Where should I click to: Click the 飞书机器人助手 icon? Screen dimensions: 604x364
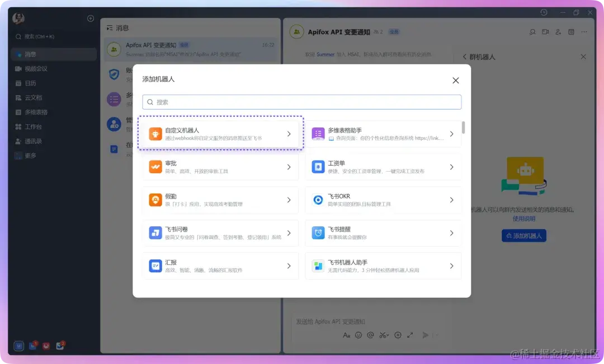click(x=318, y=266)
